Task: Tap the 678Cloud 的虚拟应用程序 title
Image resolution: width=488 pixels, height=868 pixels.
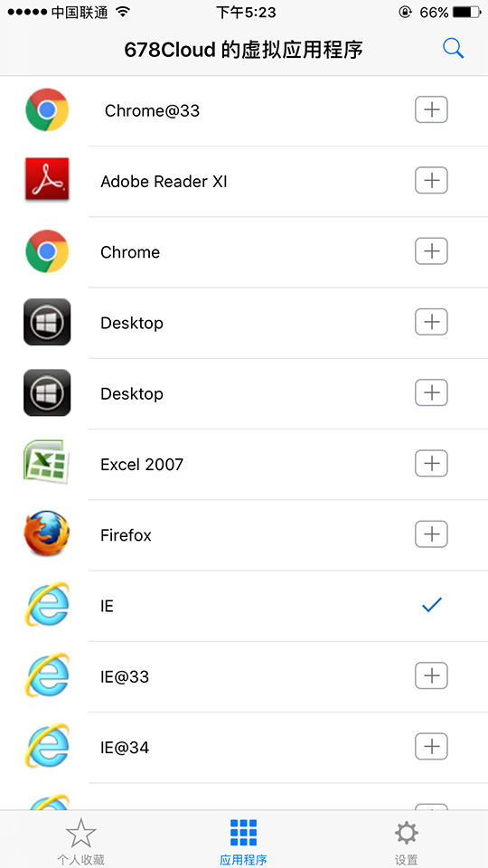Action: (243, 50)
